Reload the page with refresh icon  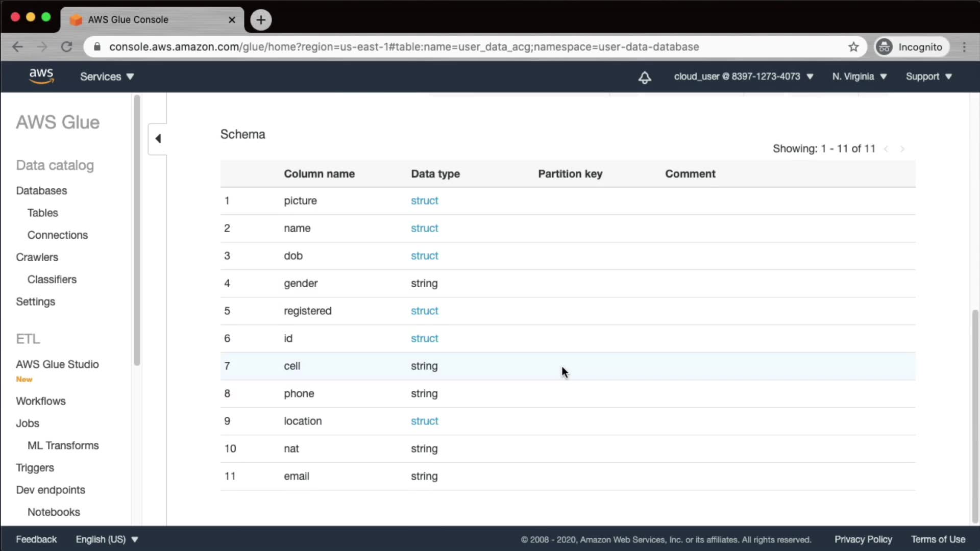pyautogui.click(x=66, y=47)
